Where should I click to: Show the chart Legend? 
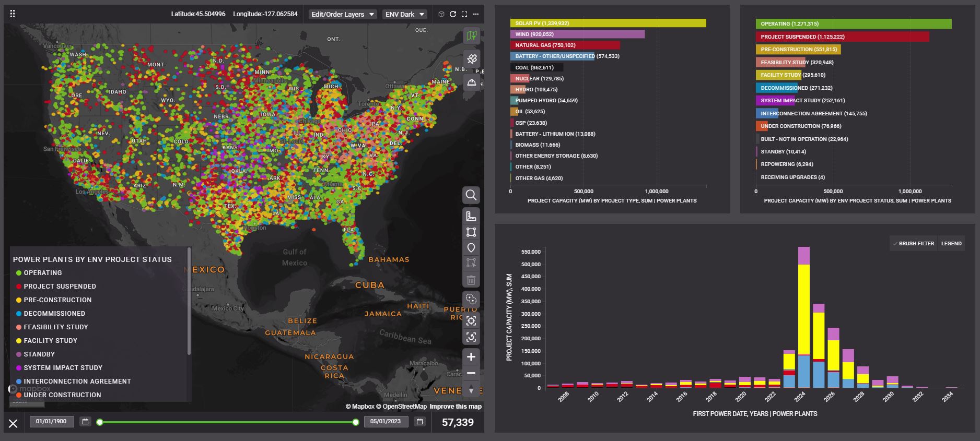tap(951, 244)
